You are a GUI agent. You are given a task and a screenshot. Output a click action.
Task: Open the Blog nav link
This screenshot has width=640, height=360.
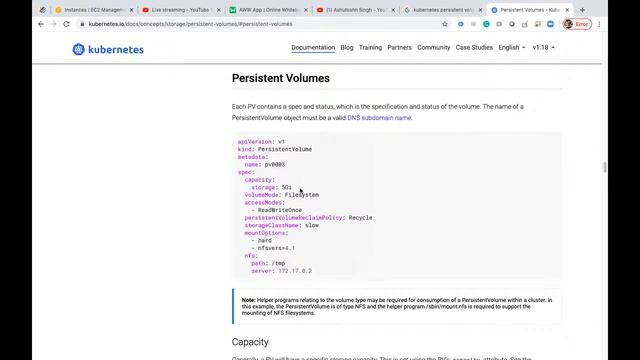(x=347, y=47)
